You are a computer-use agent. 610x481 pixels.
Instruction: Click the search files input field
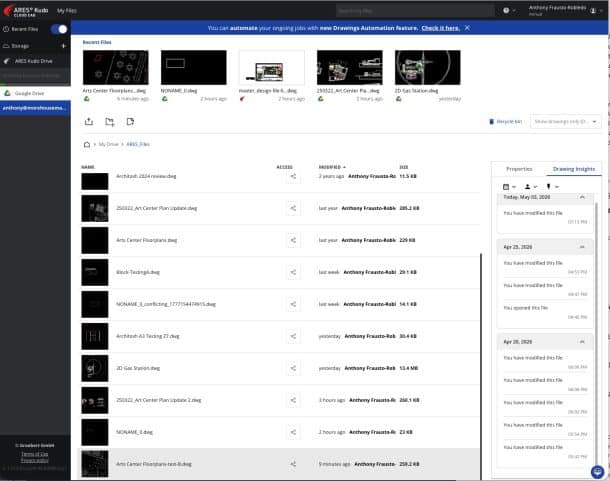[x=414, y=11]
